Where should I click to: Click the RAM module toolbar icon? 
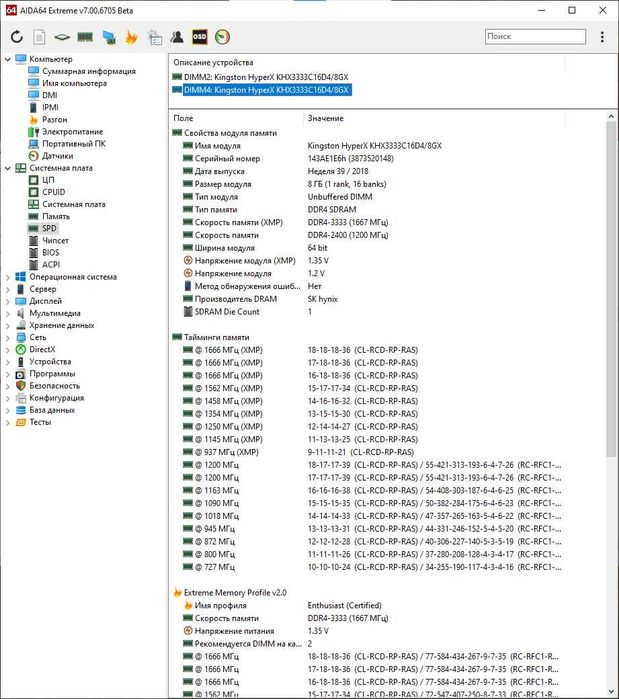coord(85,37)
